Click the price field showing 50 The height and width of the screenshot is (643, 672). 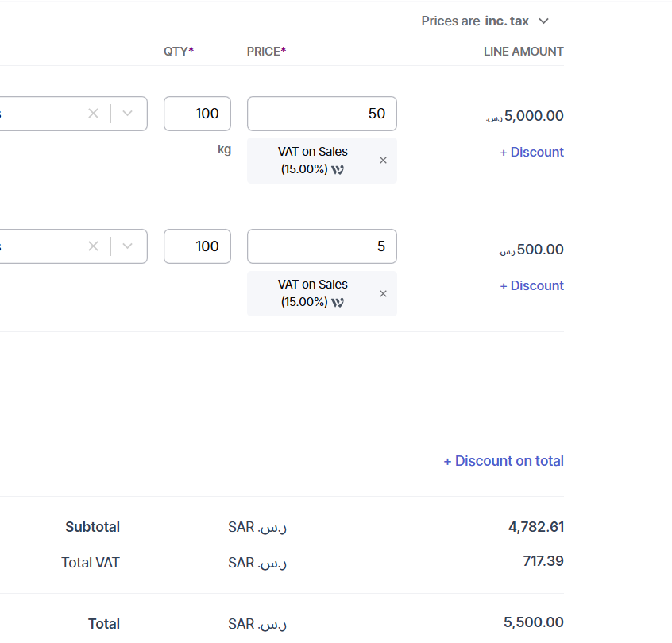click(322, 114)
